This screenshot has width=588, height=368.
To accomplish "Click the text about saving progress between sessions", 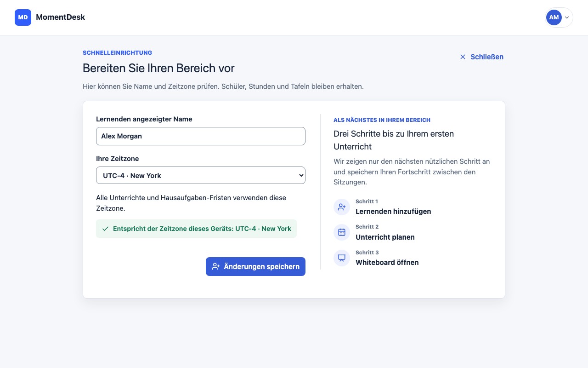I will point(412,172).
